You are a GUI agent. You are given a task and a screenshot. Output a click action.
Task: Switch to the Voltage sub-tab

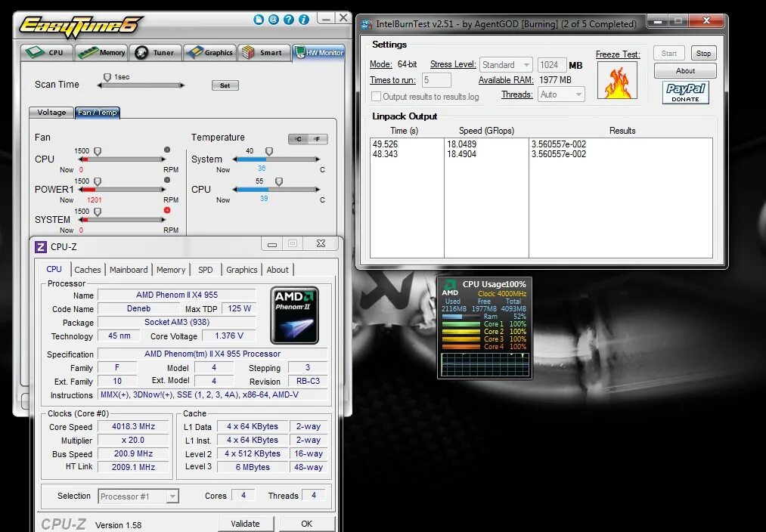point(51,113)
